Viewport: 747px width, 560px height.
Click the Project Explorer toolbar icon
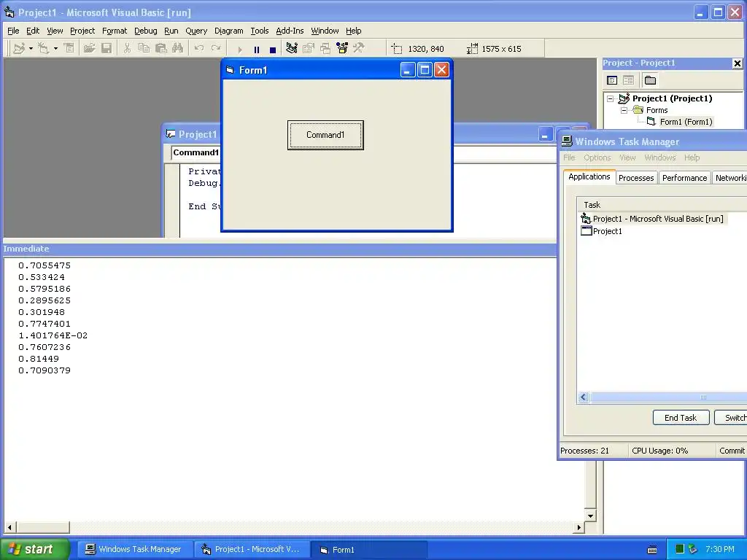coord(292,49)
